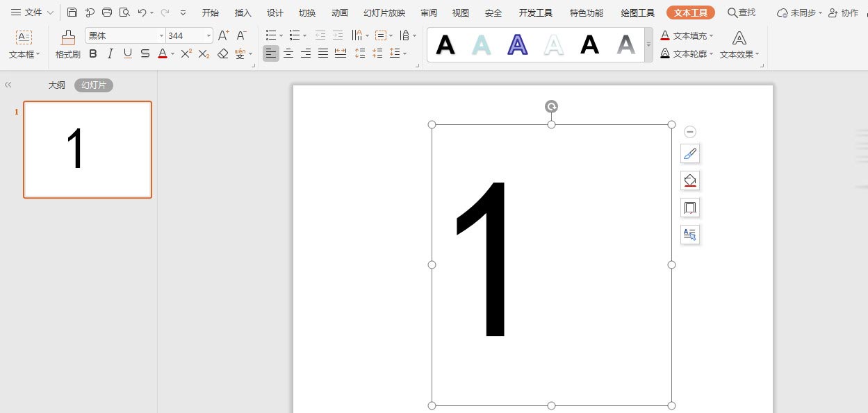Click the rotate handle above the text box
The image size is (868, 413).
[551, 106]
